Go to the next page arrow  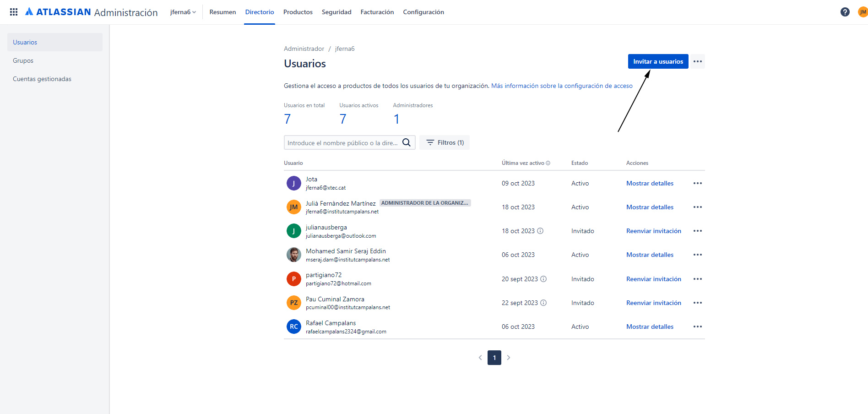point(508,358)
